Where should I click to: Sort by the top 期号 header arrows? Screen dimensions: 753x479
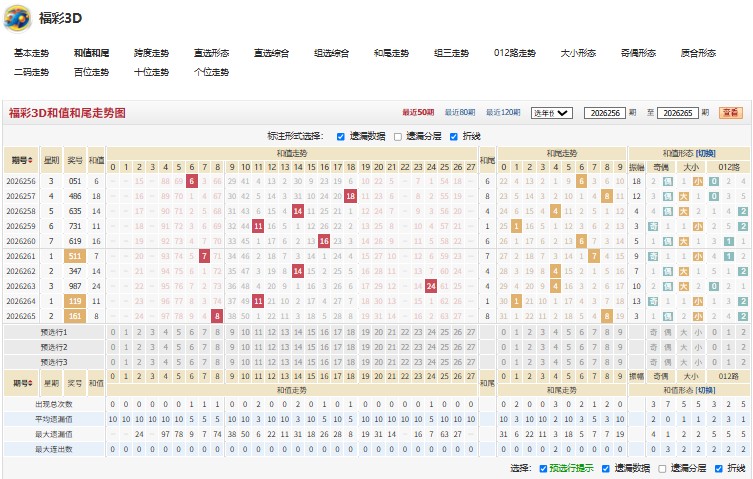(31, 160)
